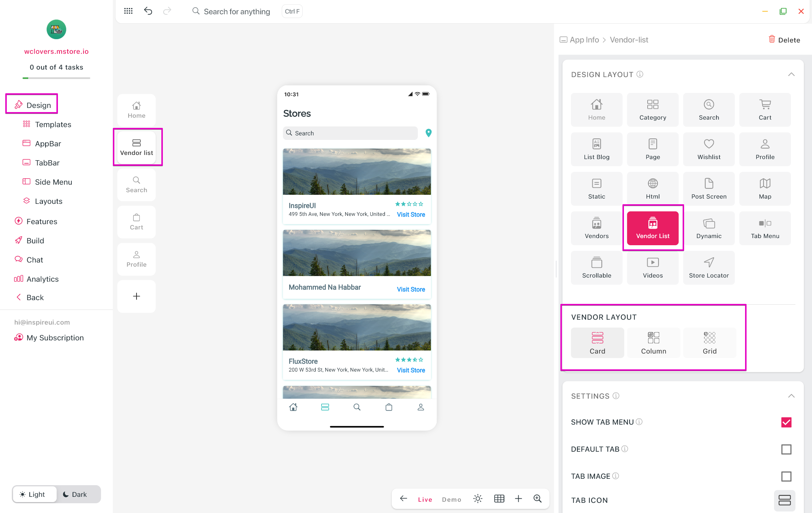The image size is (812, 513).
Task: Toggle brightness sun icon in preview toolbar
Action: coord(478,499)
